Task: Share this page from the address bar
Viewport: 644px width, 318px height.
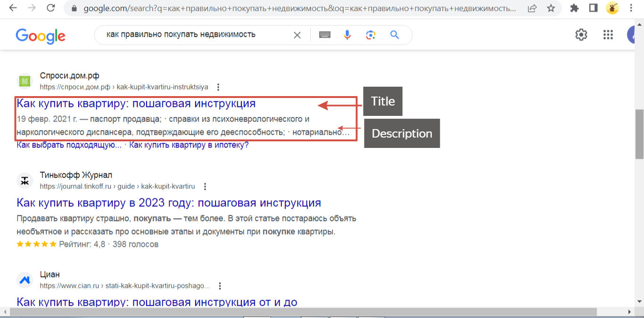Action: (532, 8)
